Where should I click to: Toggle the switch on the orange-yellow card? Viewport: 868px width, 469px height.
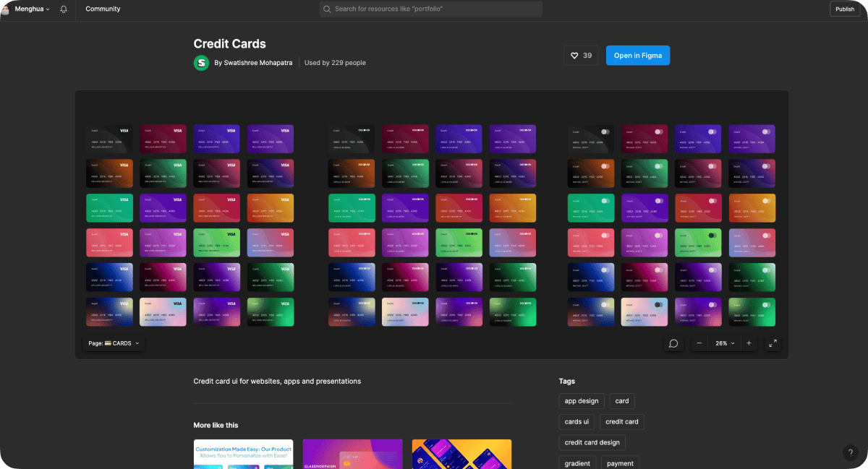tap(766, 201)
